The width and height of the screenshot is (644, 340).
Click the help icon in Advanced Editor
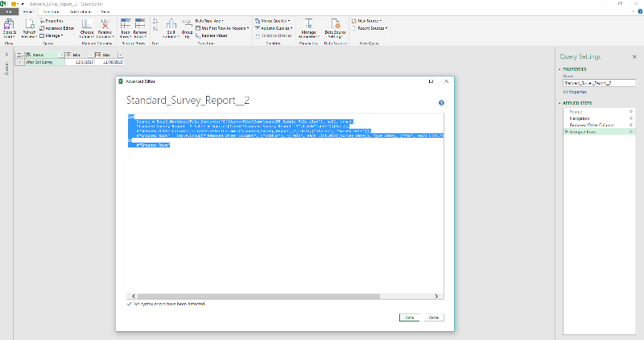(x=441, y=103)
